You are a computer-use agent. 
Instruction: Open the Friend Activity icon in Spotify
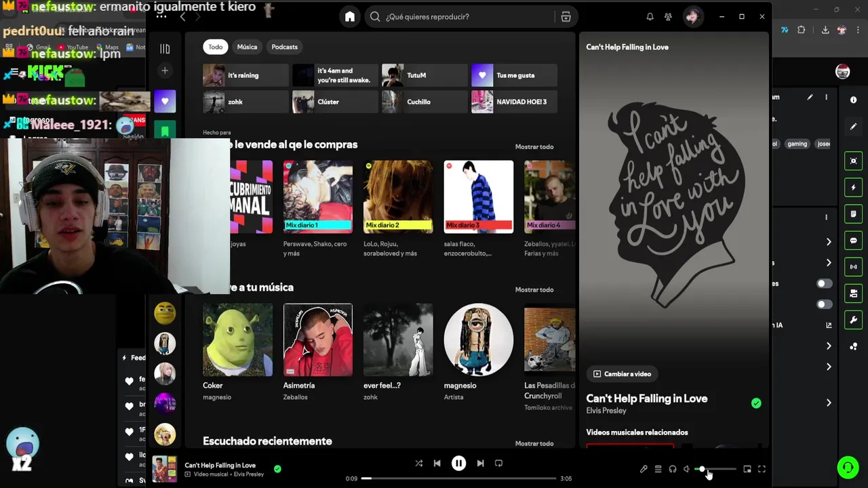669,17
